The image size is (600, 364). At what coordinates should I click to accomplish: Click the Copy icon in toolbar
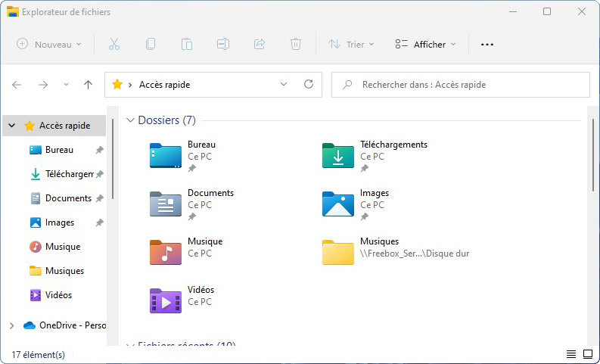[x=151, y=44]
